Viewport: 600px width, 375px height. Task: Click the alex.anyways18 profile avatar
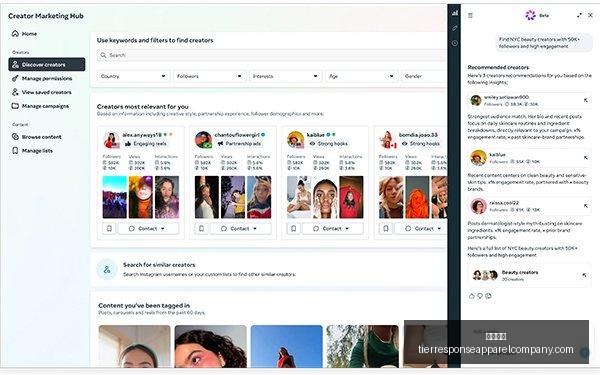point(111,140)
